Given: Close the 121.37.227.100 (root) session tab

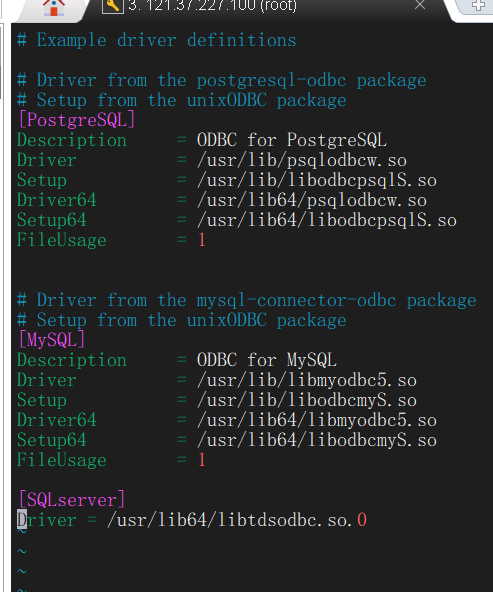Looking at the screenshot, I should click(x=420, y=5).
